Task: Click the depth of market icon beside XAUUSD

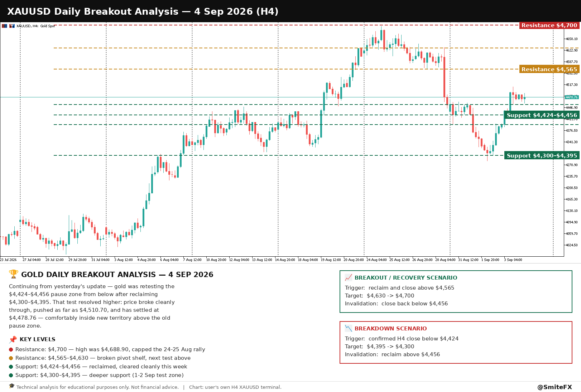Action: (4, 26)
